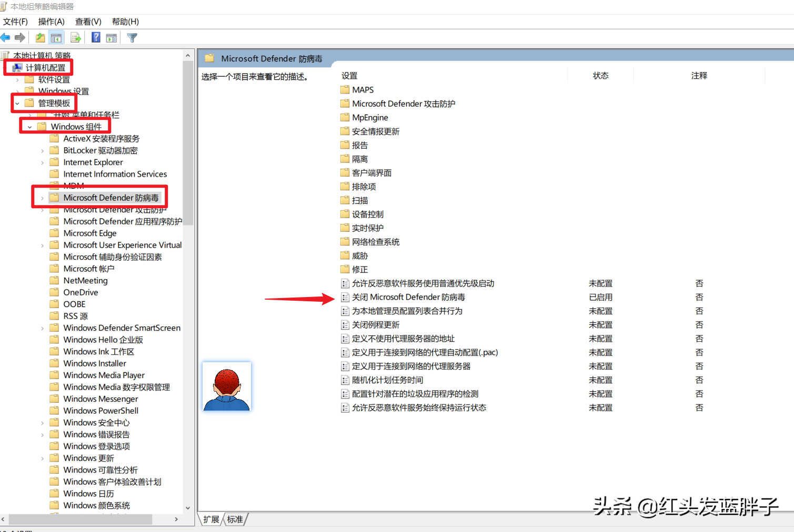Viewport: 794px width, 532px height.
Task: Expand the Windows 安全中心 node
Action: pos(43,423)
